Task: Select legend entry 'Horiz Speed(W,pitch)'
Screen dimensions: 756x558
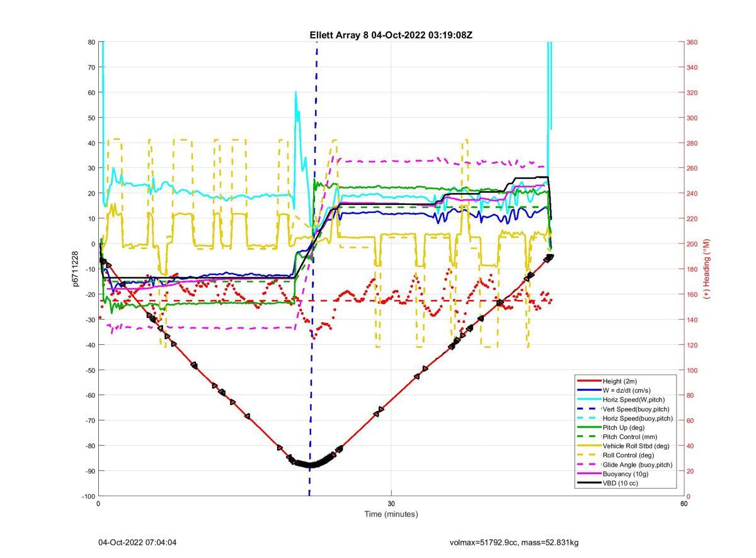Action: [x=634, y=400]
